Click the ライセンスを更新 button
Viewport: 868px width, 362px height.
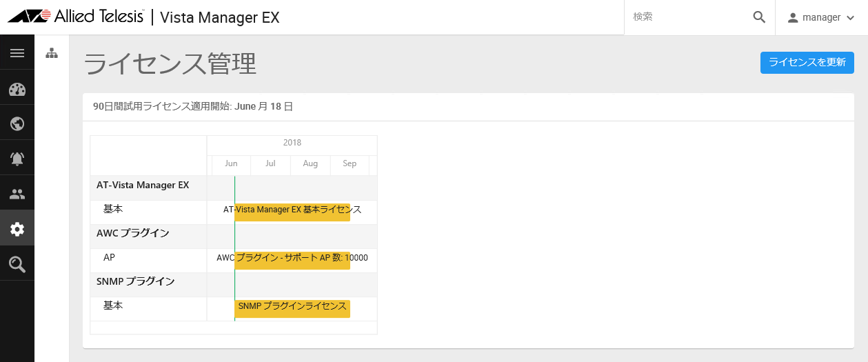(807, 62)
